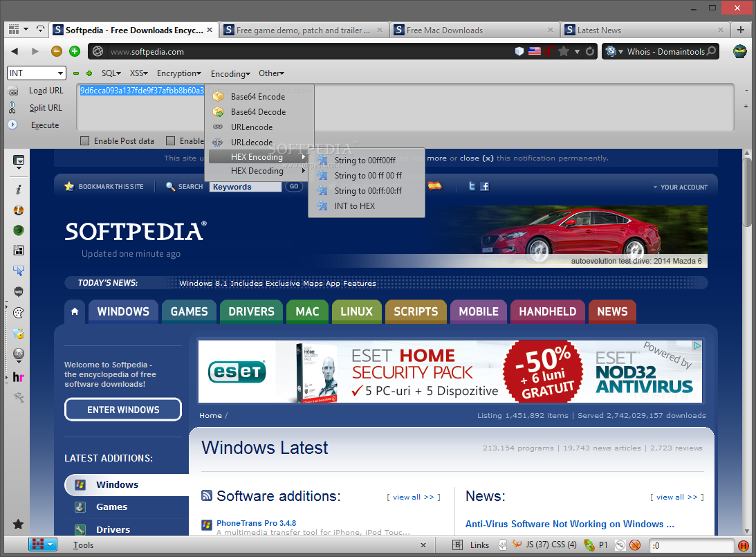
Task: Click the small green minus in HackBar
Action: [x=75, y=73]
